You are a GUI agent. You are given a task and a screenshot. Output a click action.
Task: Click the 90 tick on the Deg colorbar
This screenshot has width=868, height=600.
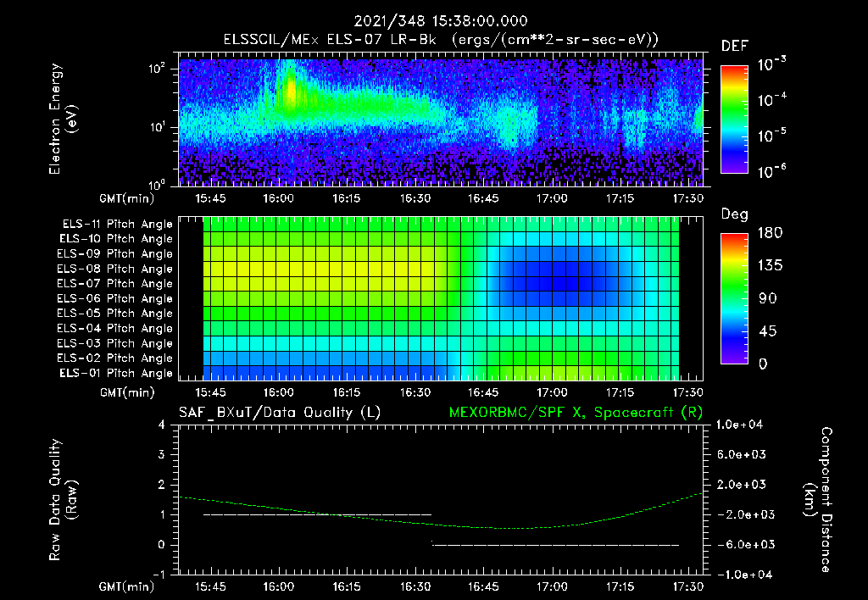click(x=768, y=298)
